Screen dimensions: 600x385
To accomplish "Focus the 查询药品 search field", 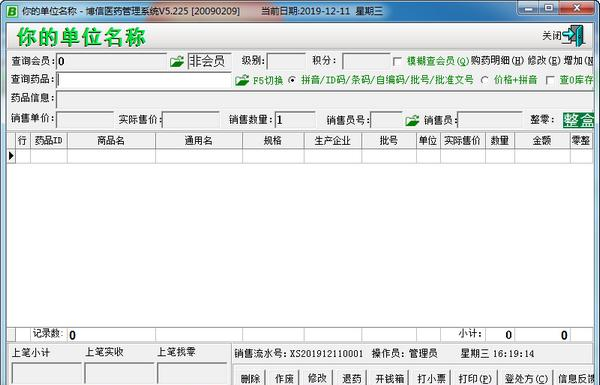I will (144, 80).
